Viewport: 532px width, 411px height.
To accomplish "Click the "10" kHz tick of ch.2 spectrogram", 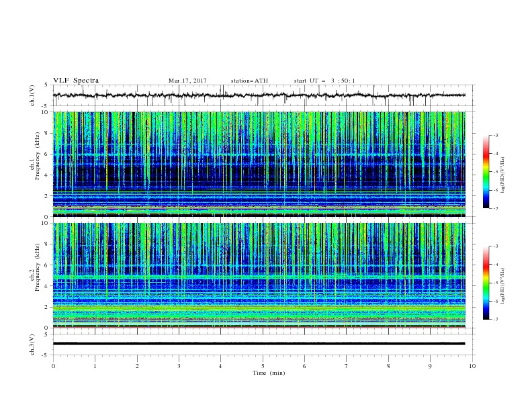I will 45,223.
